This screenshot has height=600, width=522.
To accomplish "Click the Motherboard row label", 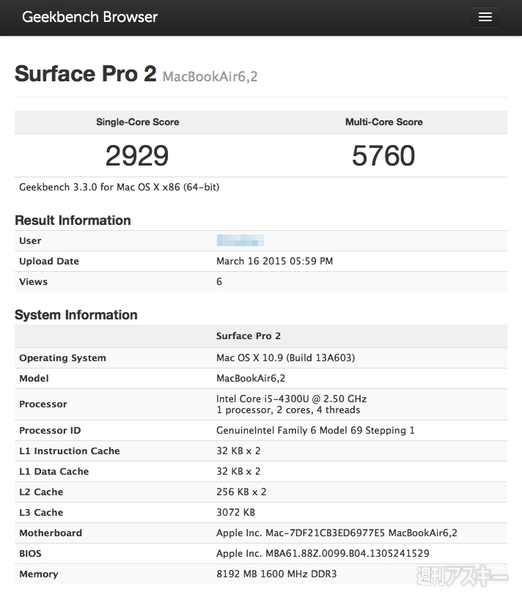I will tap(51, 533).
